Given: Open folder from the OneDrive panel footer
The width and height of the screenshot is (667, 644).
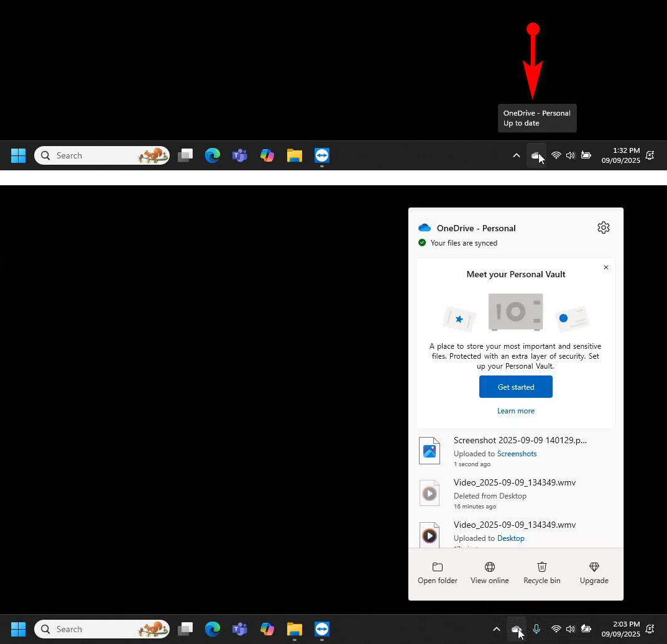Looking at the screenshot, I should coord(437,573).
